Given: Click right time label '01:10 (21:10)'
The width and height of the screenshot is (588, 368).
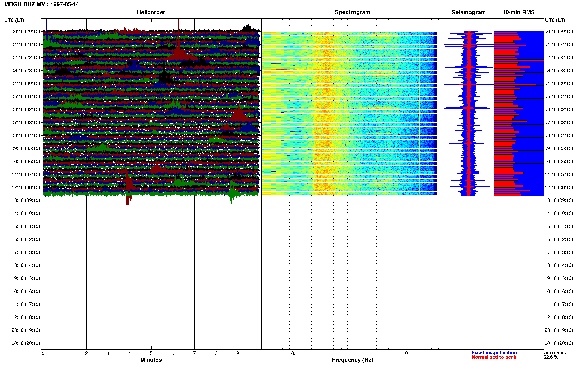Looking at the screenshot, I should (559, 45).
